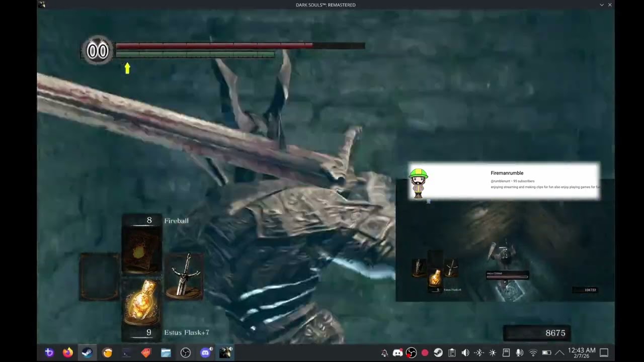Image resolution: width=644 pixels, height=362 pixels.
Task: Click the Estus Flask item slot
Action: (x=141, y=304)
